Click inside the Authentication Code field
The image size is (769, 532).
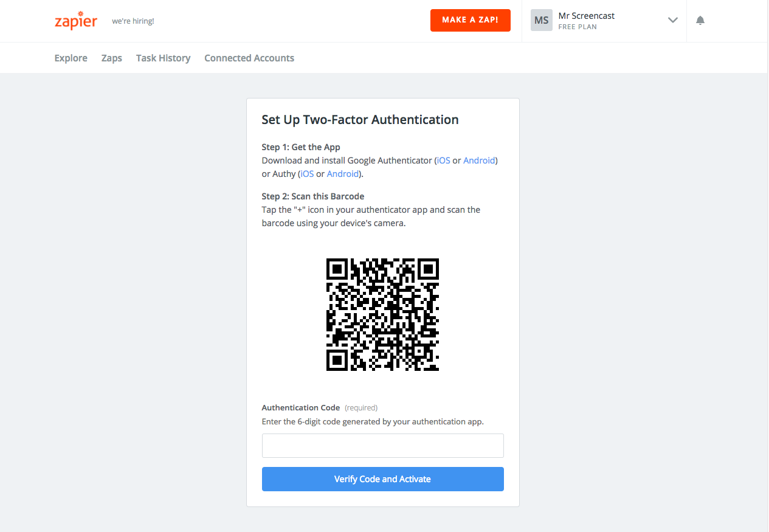382,445
